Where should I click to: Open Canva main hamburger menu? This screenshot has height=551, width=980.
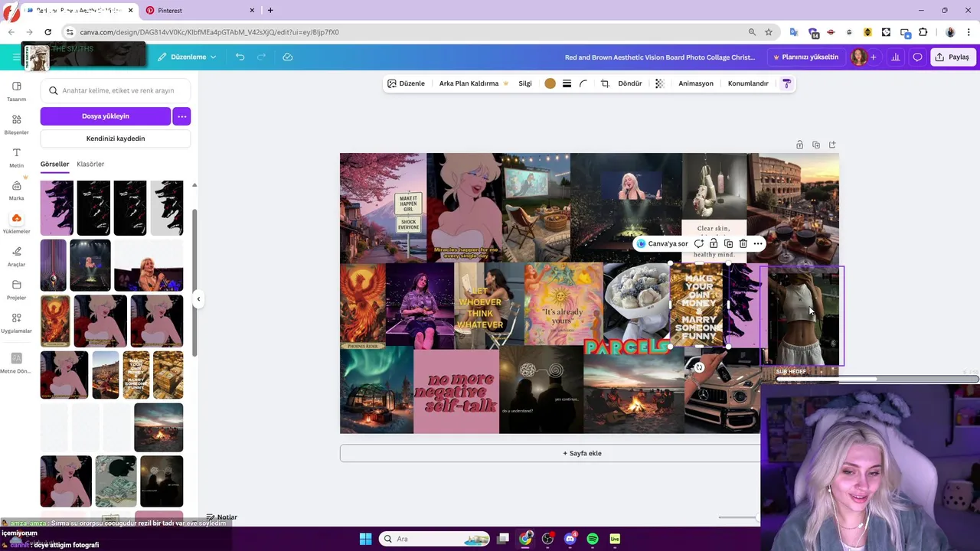click(16, 57)
